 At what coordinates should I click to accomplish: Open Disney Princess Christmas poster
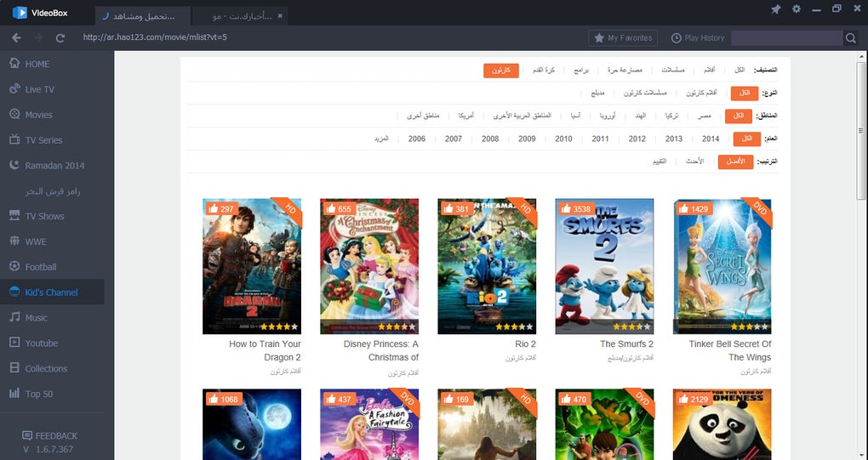click(x=369, y=266)
